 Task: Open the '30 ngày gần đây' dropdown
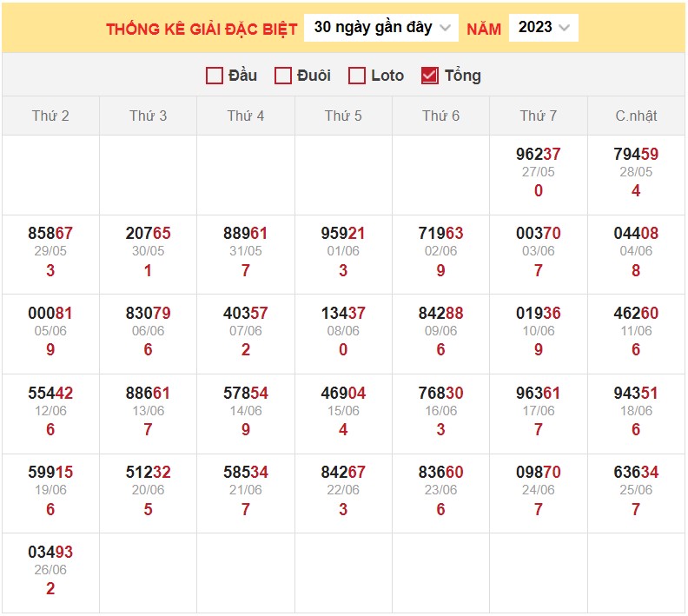point(381,28)
